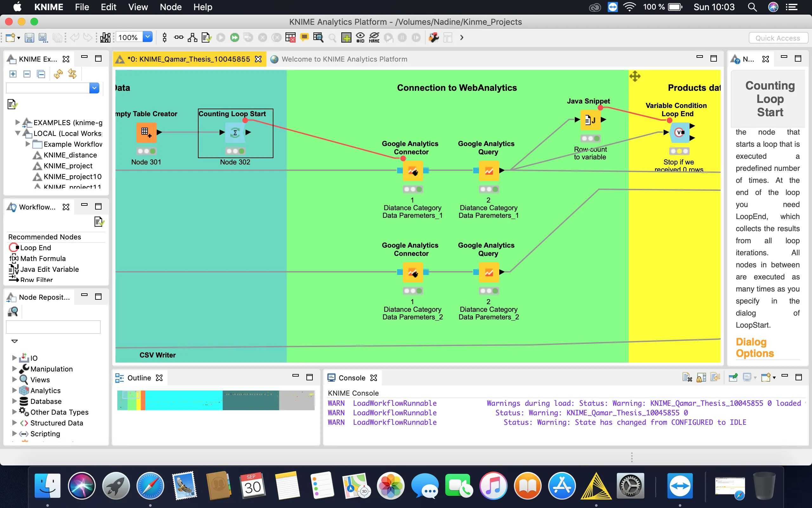
Task: Select Google Analytics Query Data Paremeters_2 node
Action: tap(488, 272)
